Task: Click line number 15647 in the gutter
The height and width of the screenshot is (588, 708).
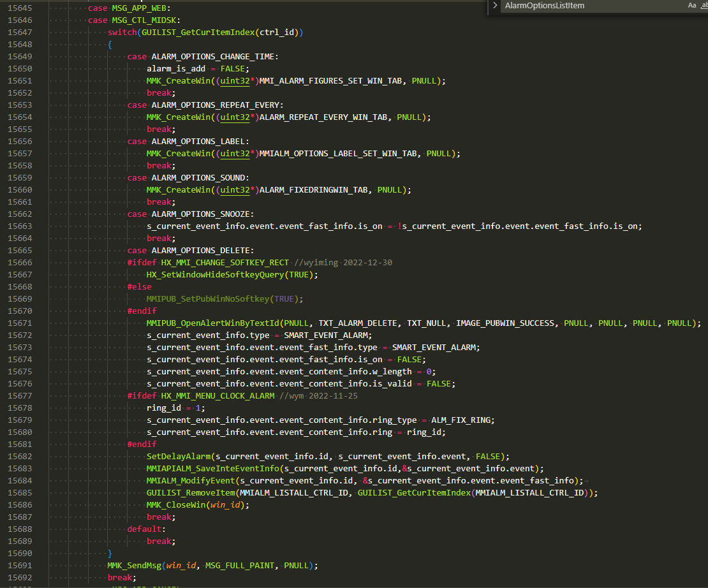Action: 20,33
